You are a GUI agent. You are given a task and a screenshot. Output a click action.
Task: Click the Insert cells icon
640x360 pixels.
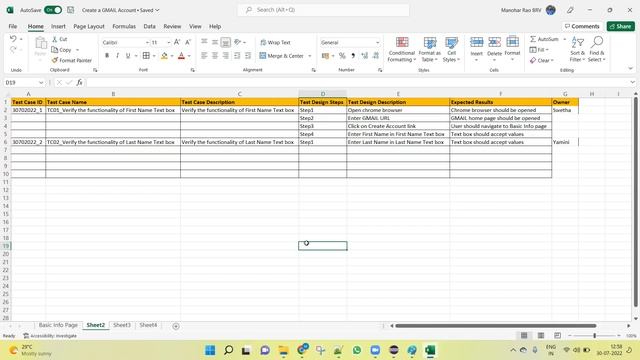[x=476, y=42]
